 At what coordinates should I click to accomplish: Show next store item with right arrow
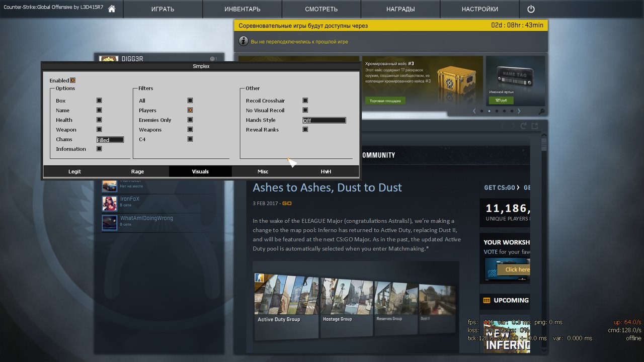click(519, 111)
